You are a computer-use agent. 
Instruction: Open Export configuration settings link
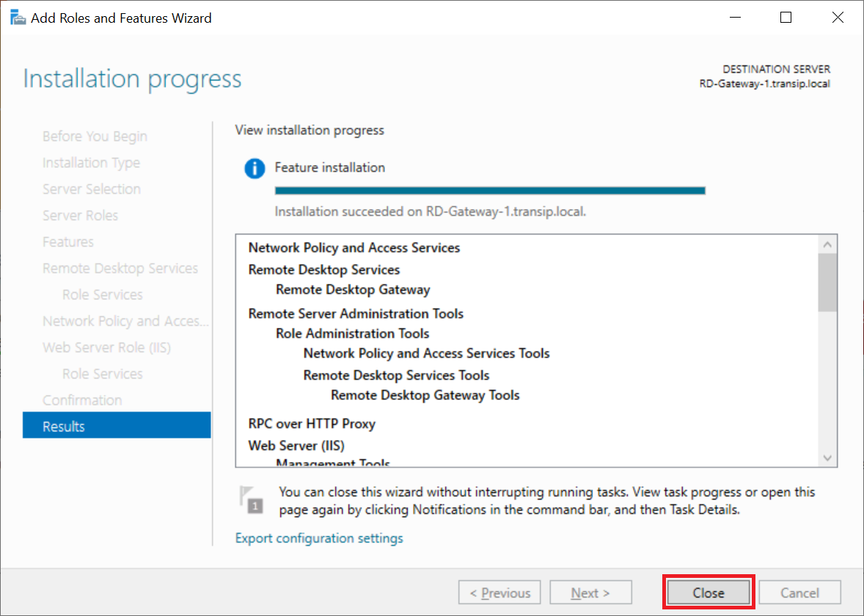coord(319,538)
